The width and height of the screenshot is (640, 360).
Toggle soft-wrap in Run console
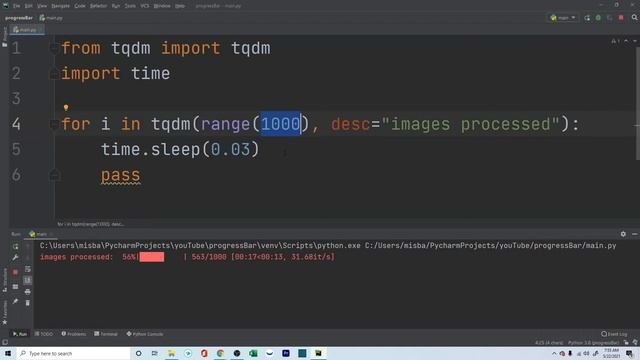click(x=27, y=269)
